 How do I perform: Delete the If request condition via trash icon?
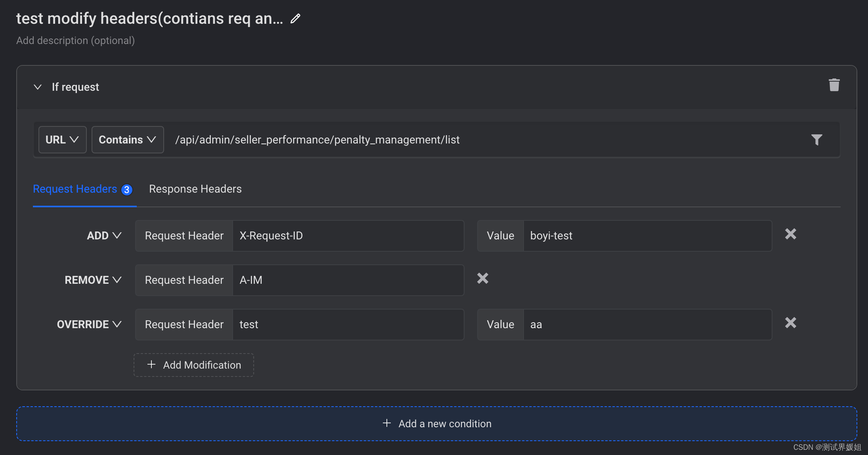pos(834,85)
